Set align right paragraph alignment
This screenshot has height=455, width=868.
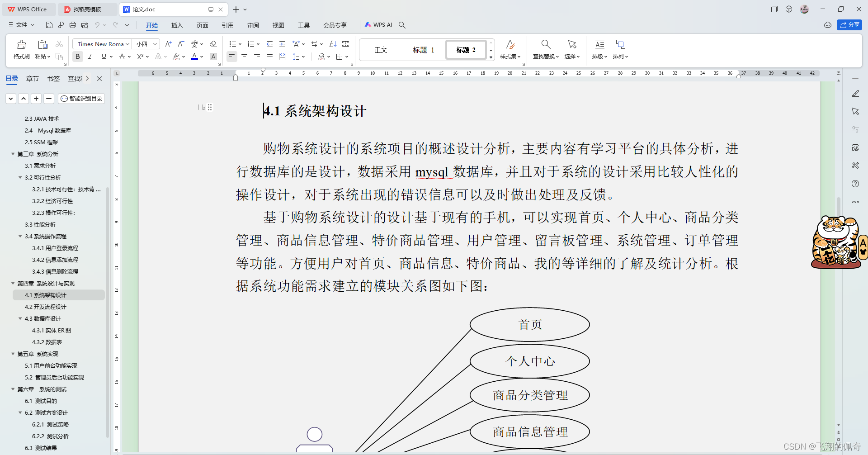point(257,57)
